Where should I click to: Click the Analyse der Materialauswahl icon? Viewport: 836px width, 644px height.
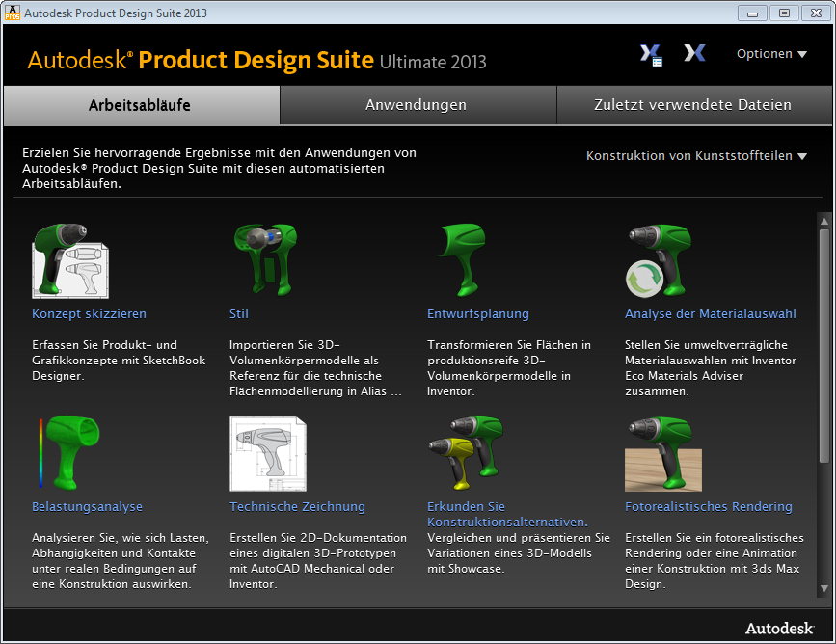(659, 260)
